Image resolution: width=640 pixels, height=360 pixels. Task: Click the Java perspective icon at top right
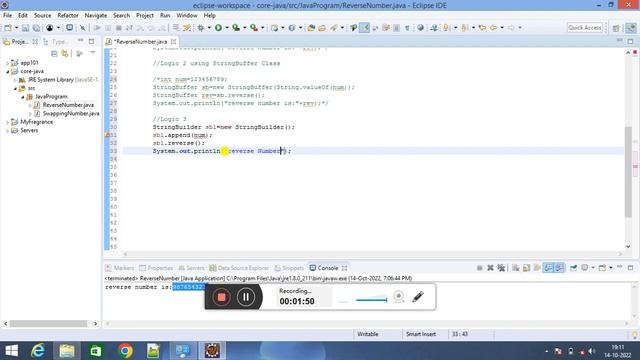631,28
